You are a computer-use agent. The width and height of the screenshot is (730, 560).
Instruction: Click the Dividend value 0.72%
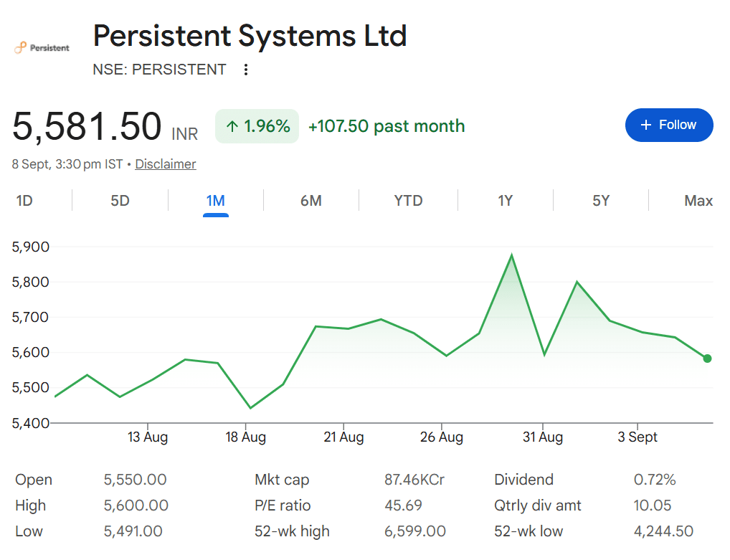[x=655, y=480]
